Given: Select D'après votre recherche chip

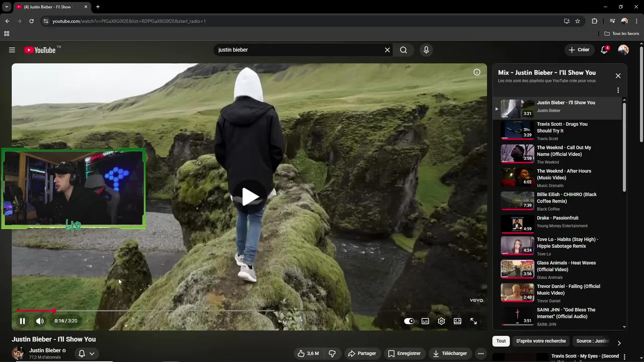Looking at the screenshot, I should (541, 341).
